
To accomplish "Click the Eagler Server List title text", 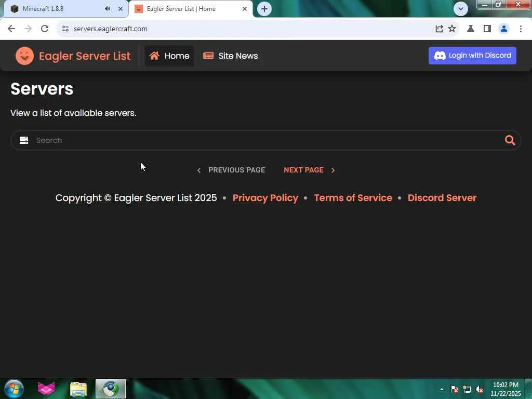I will pos(85,56).
